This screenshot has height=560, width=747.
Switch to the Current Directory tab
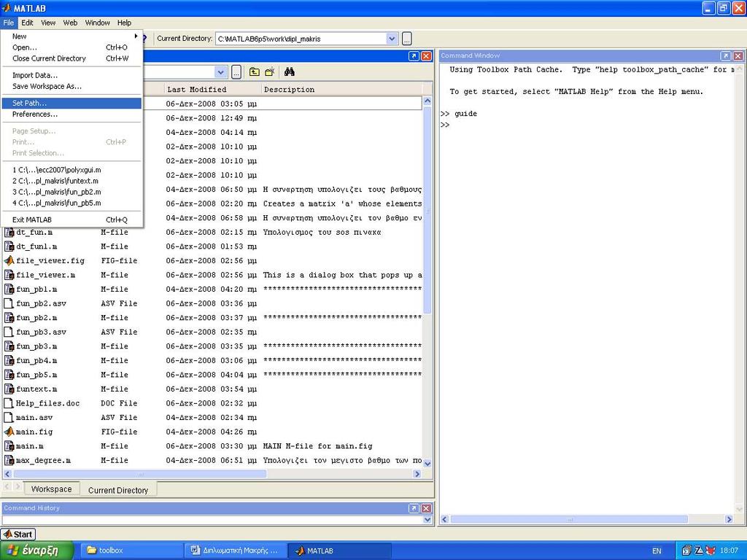117,490
